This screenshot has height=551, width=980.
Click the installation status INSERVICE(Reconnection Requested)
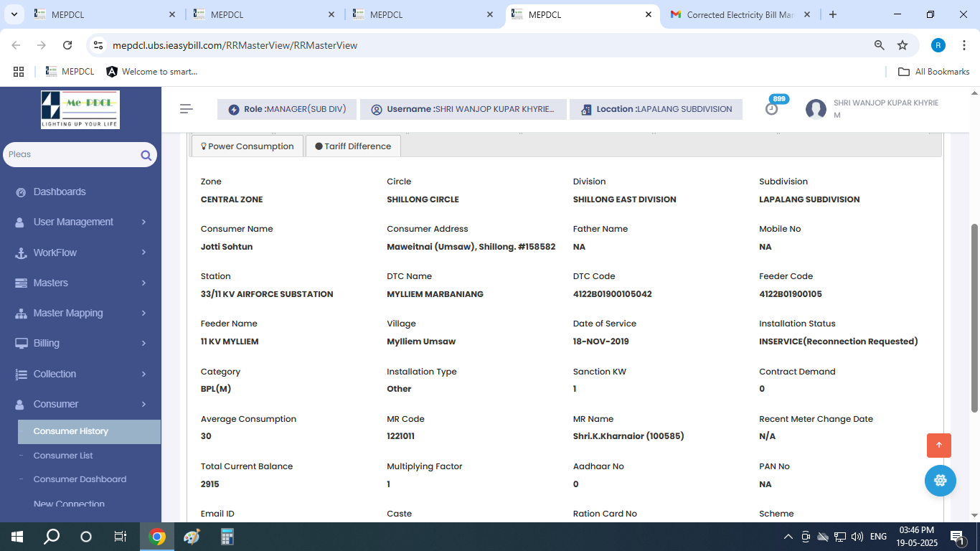click(x=839, y=342)
